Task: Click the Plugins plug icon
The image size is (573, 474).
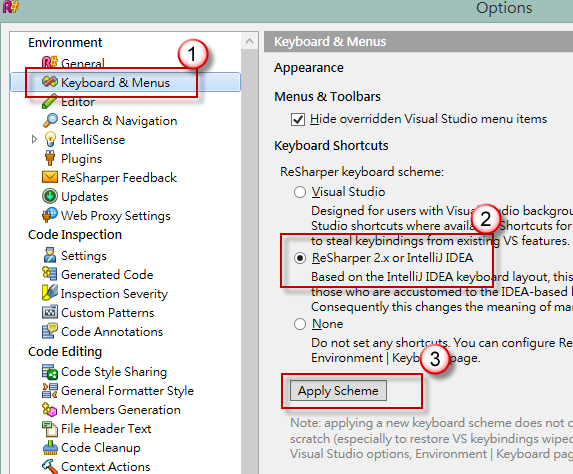Action: [50, 158]
